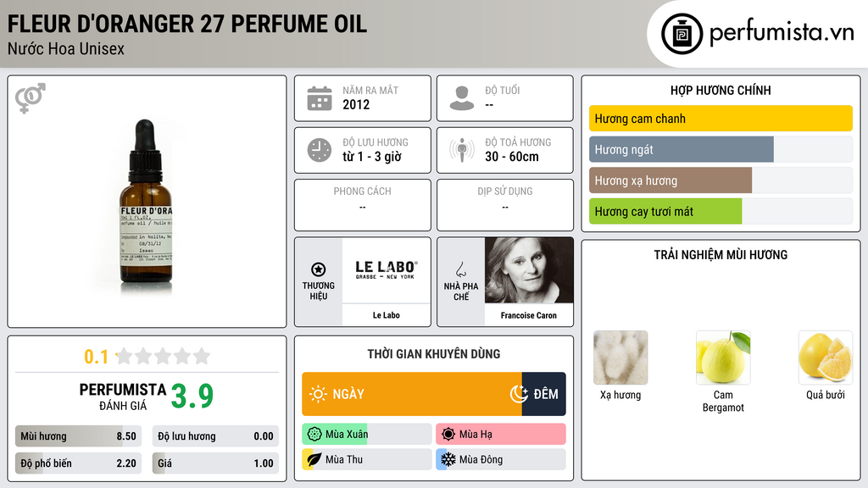
Task: Select the Mùa Xuân season bar
Action: tap(367, 434)
